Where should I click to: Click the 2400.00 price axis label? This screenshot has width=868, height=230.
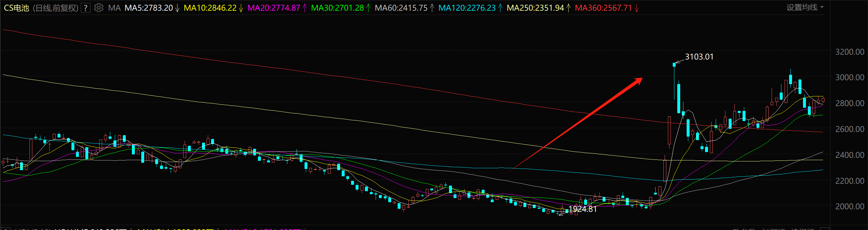pos(850,155)
